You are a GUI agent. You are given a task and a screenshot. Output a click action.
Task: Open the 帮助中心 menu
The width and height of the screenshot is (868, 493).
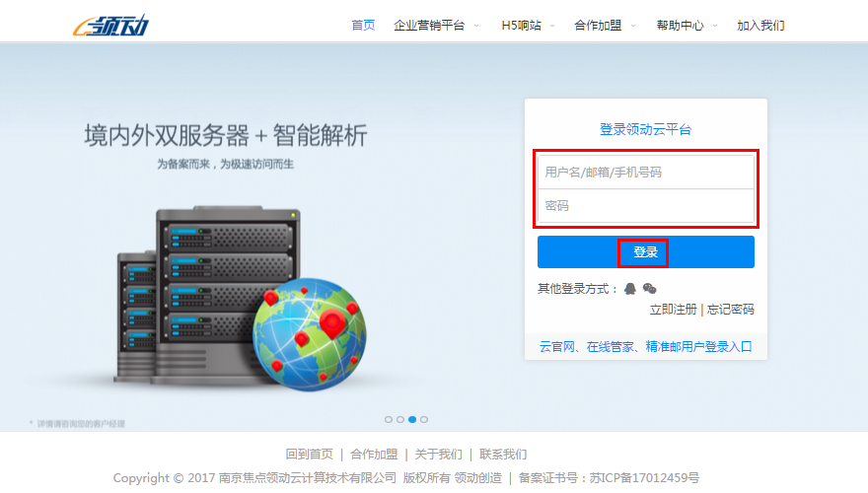(680, 26)
